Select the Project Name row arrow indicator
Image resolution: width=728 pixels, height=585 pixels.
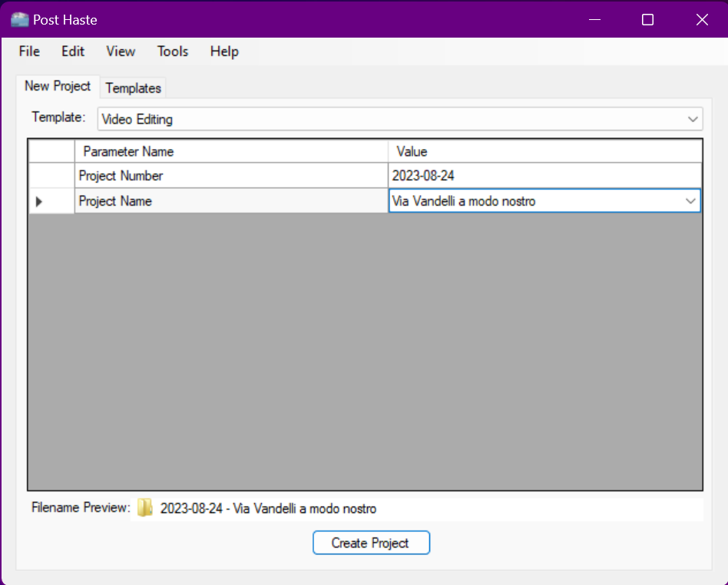click(x=39, y=201)
